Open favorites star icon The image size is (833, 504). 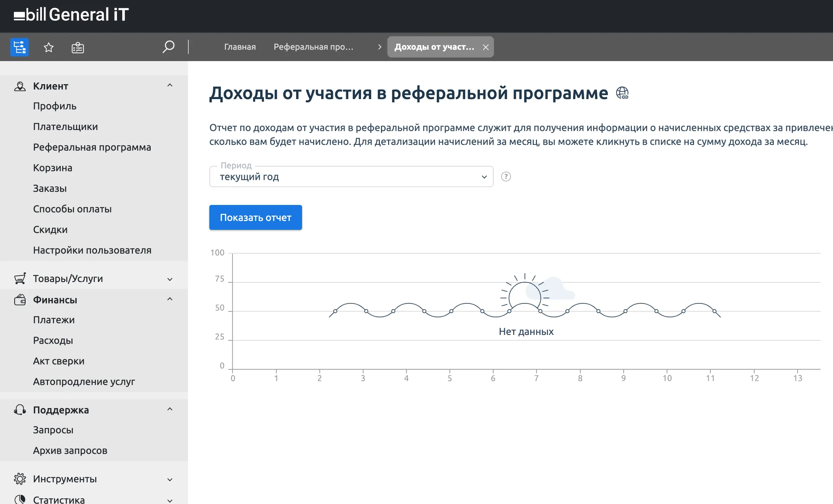coord(49,47)
